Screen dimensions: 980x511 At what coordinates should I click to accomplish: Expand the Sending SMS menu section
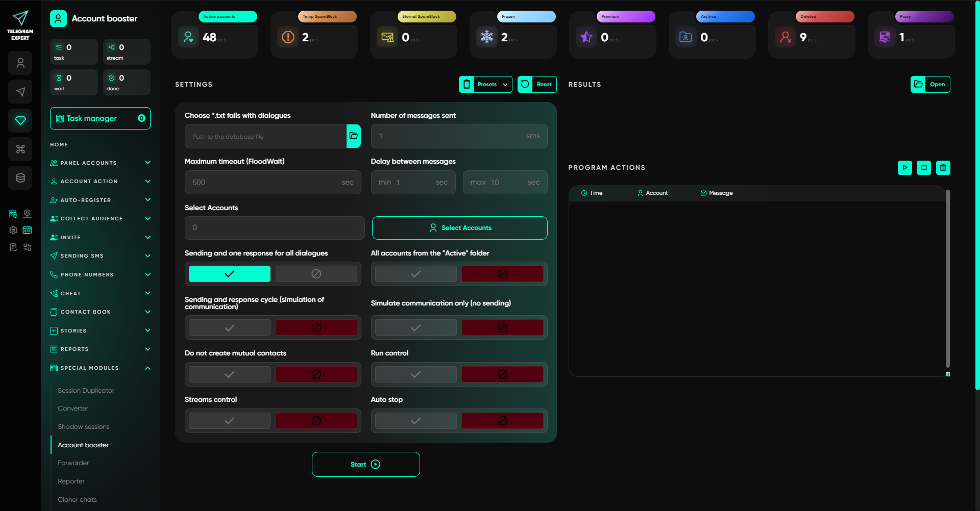coord(100,256)
